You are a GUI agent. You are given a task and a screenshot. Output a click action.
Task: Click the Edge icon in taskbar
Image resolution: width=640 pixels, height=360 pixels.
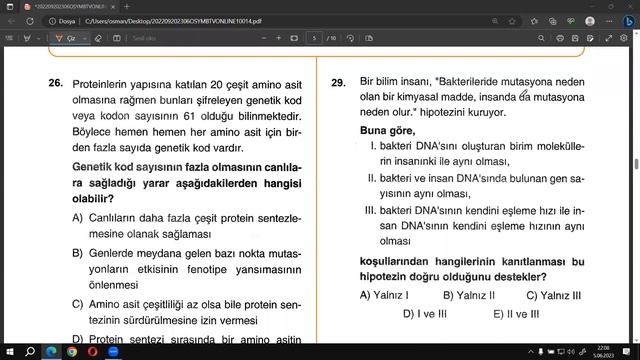pos(51,351)
